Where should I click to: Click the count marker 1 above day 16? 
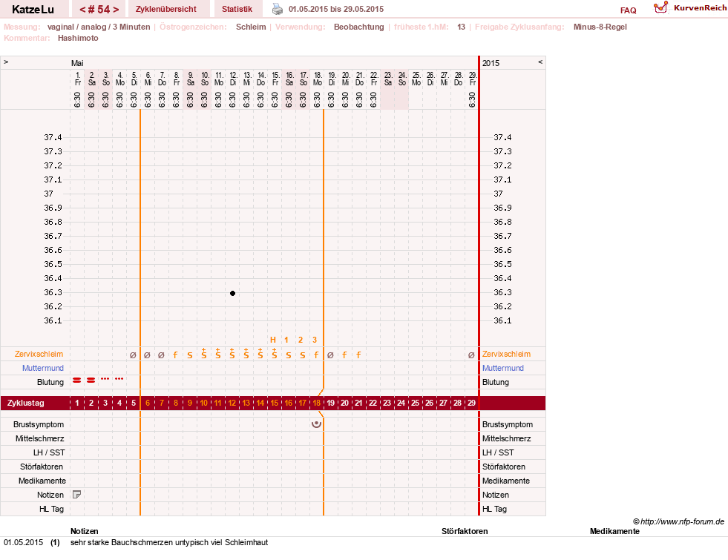[x=286, y=340]
